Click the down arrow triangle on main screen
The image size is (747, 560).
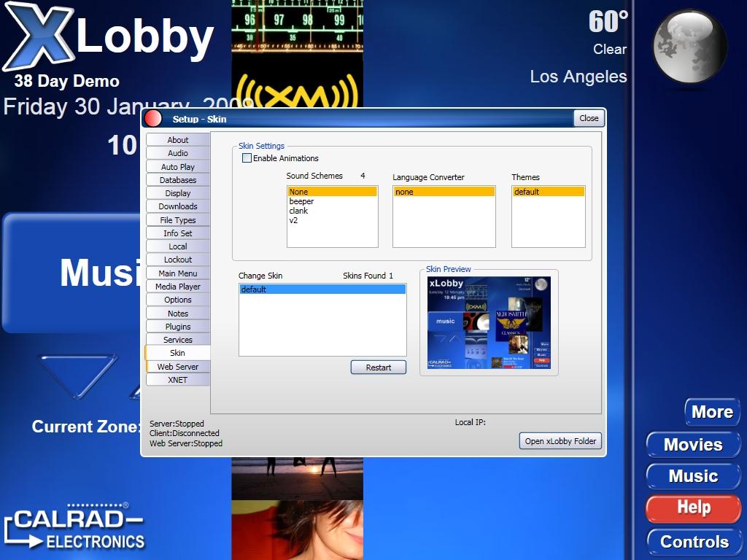point(78,376)
